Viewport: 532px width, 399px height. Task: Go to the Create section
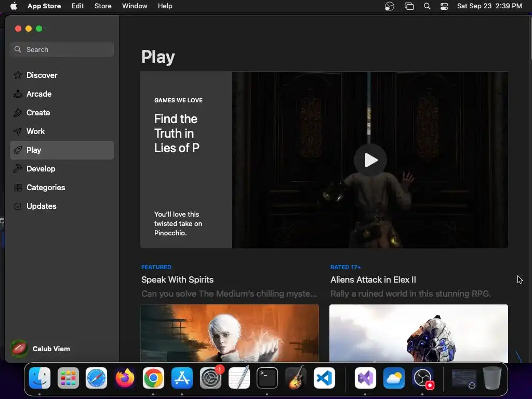tap(62, 113)
